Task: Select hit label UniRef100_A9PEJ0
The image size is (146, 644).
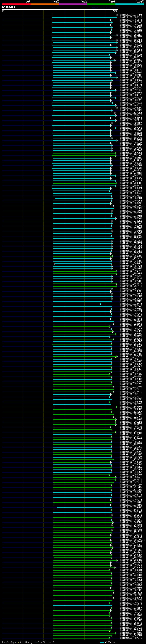Action: pos(131,53)
